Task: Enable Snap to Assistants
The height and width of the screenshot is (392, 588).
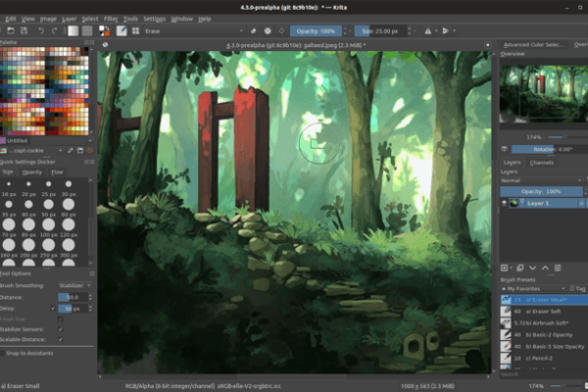Action: tap(3, 353)
